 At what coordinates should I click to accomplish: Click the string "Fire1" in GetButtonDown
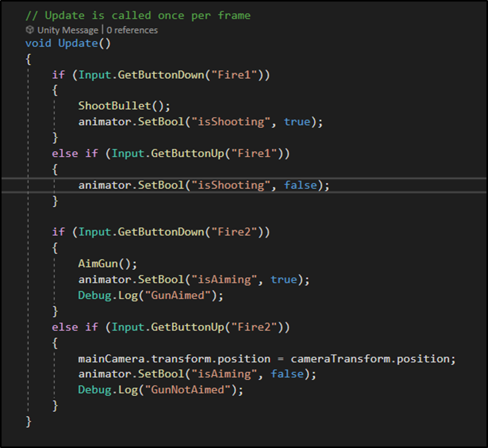point(234,75)
